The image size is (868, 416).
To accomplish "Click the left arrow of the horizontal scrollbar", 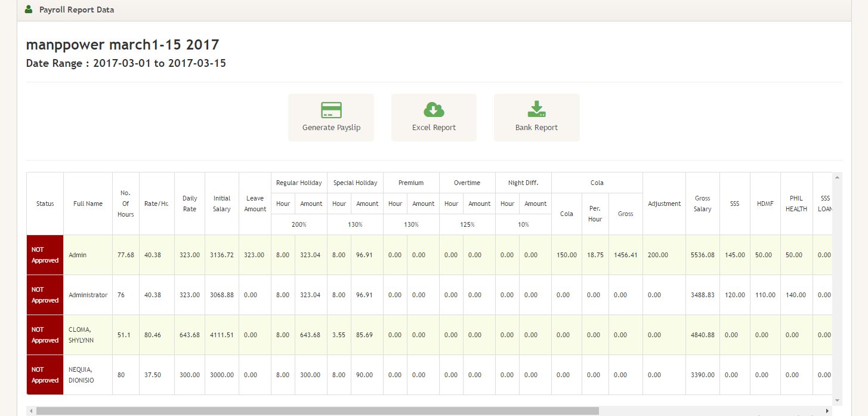I will tap(30, 411).
